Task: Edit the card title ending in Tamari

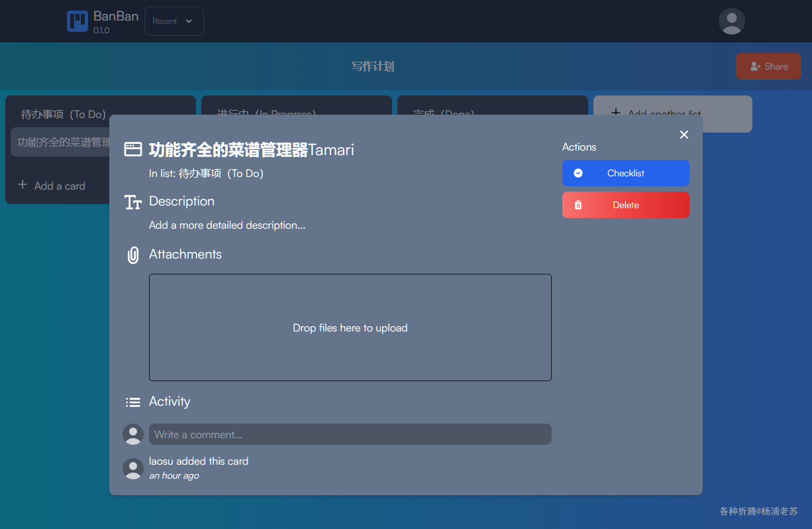Action: [x=252, y=150]
